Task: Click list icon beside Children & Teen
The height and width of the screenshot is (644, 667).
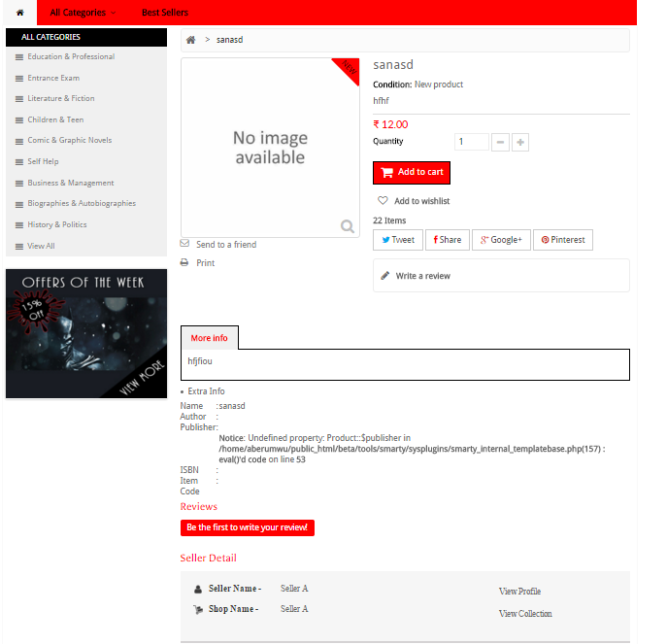Action: pyautogui.click(x=19, y=120)
